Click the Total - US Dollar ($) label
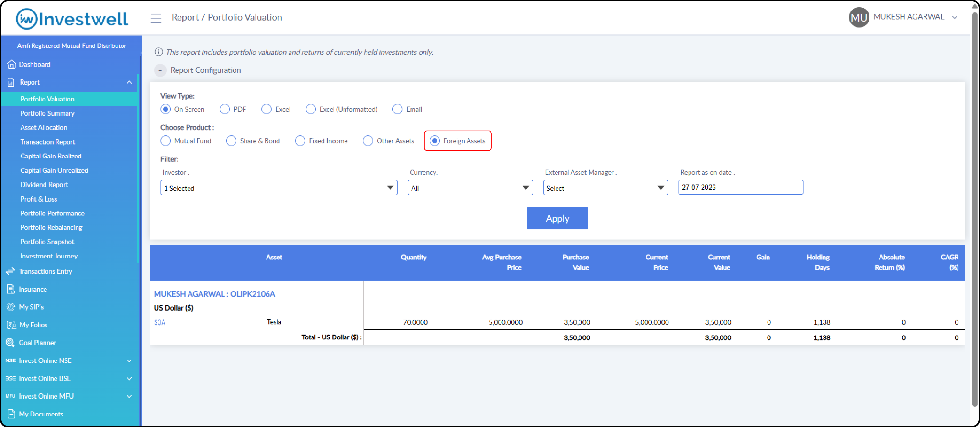 click(332, 337)
